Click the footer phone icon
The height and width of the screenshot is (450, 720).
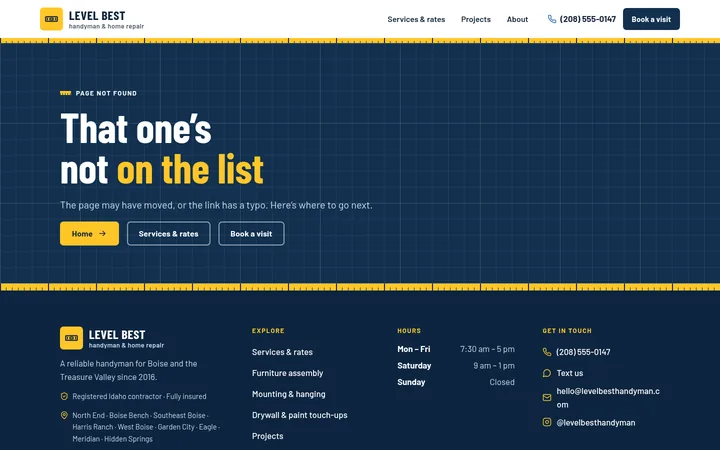point(546,352)
